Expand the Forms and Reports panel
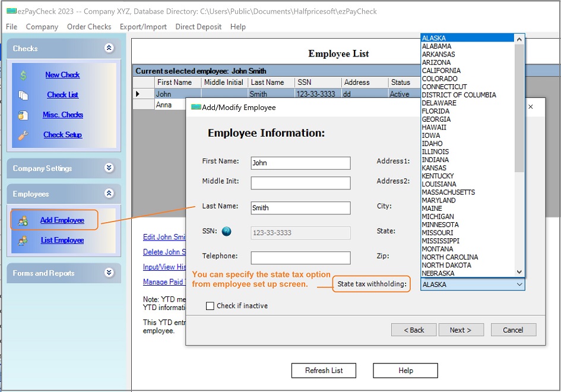This screenshot has height=392, width=561. click(x=109, y=273)
